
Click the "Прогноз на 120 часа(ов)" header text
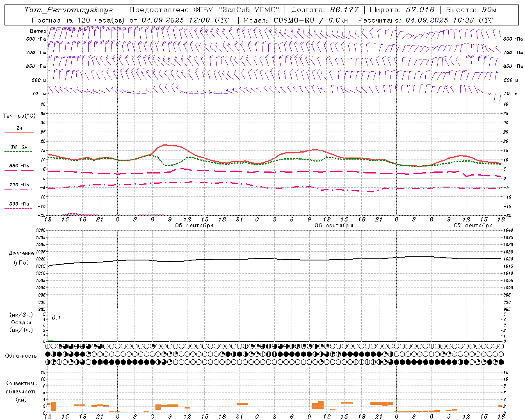[79, 20]
